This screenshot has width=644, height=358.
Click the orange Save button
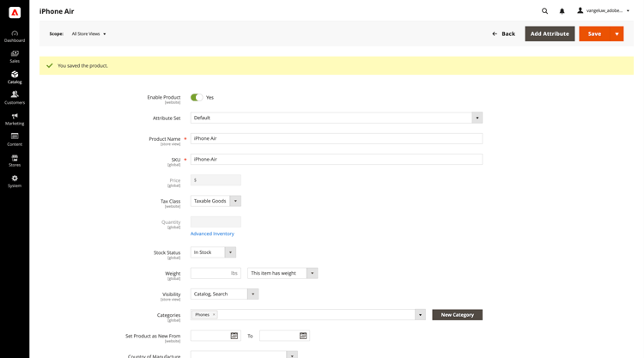(x=595, y=33)
